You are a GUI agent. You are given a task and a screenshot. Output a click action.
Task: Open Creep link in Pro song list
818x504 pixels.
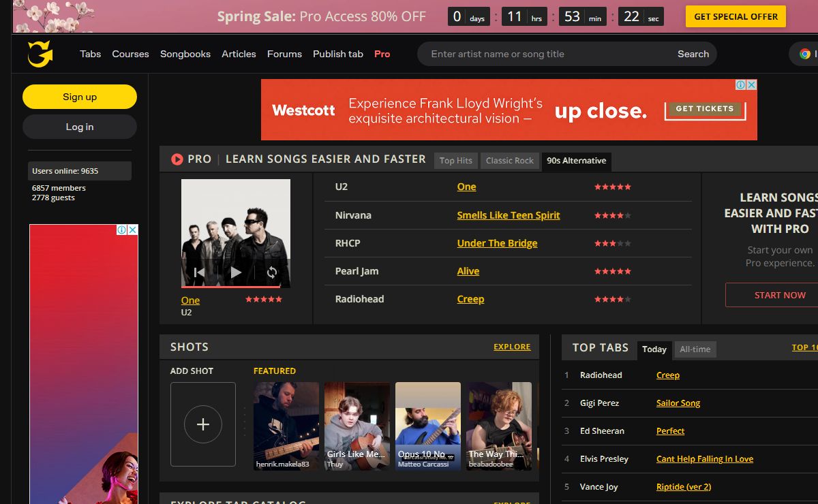(x=470, y=299)
